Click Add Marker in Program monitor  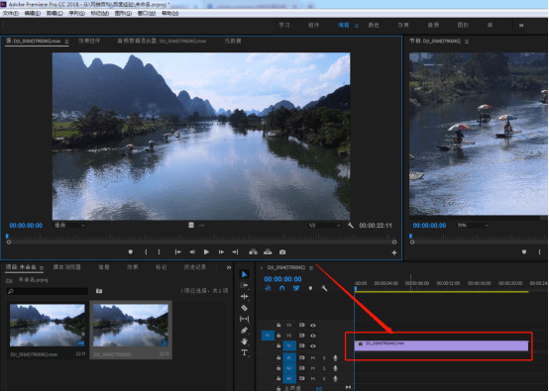coord(524,251)
